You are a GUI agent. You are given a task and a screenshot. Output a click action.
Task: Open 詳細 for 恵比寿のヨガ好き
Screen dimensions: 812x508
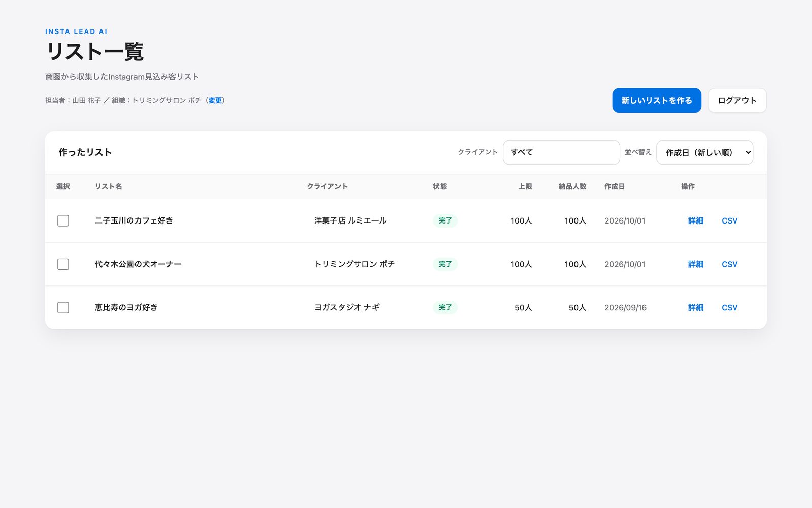pos(696,307)
